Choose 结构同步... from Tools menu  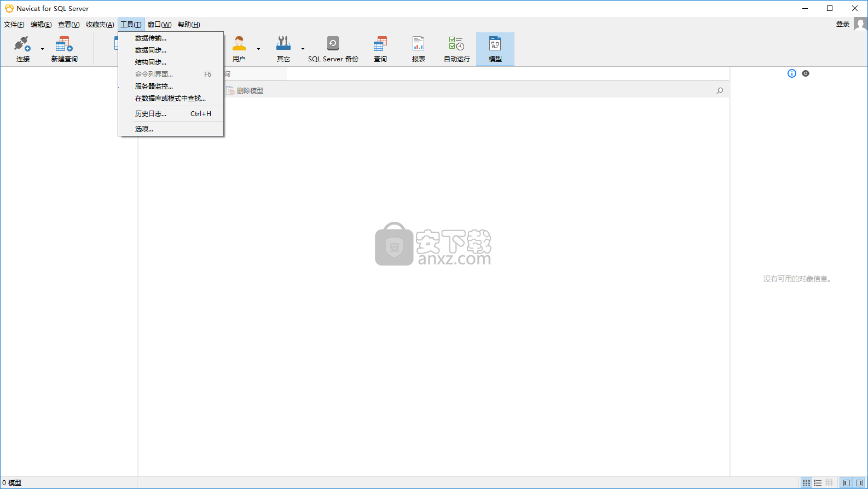coord(171,62)
